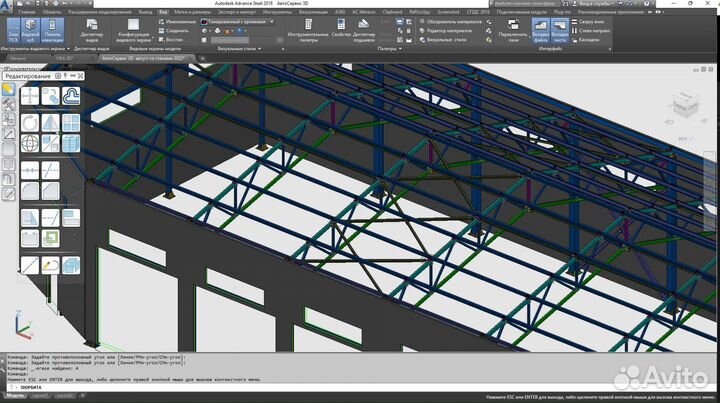Expand Visual styles (Визуальные стили) panel title

[x=239, y=49]
